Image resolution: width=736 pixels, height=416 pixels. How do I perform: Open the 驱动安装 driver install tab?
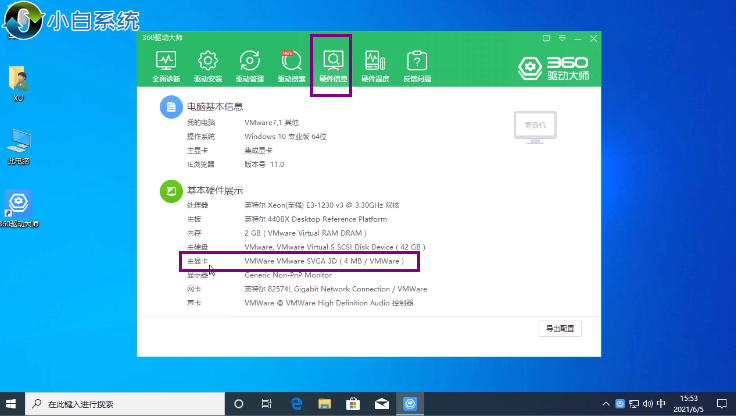(208, 66)
